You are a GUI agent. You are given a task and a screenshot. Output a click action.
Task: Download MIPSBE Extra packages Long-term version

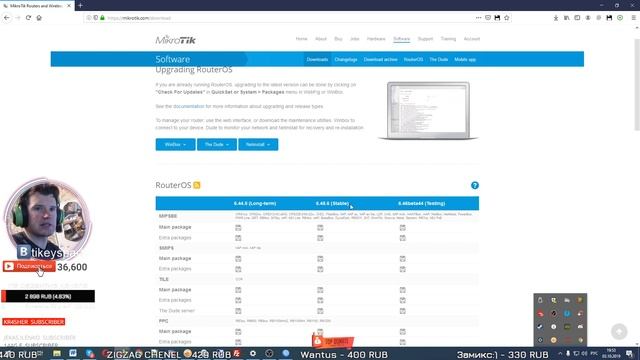[x=238, y=238]
